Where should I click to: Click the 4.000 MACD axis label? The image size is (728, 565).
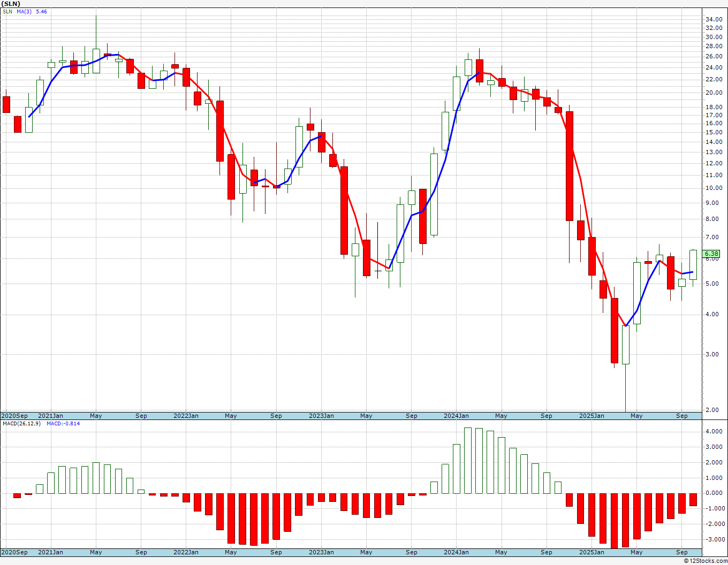[715, 432]
